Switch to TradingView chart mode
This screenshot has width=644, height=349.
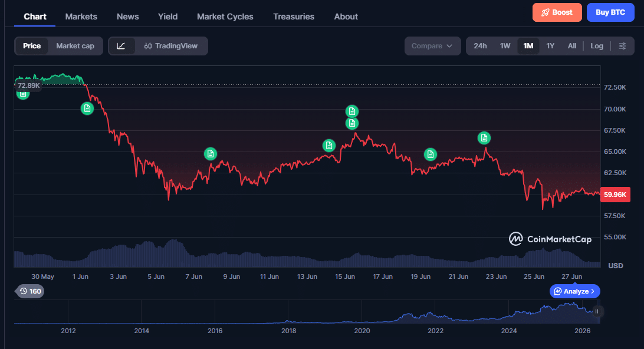(x=171, y=46)
